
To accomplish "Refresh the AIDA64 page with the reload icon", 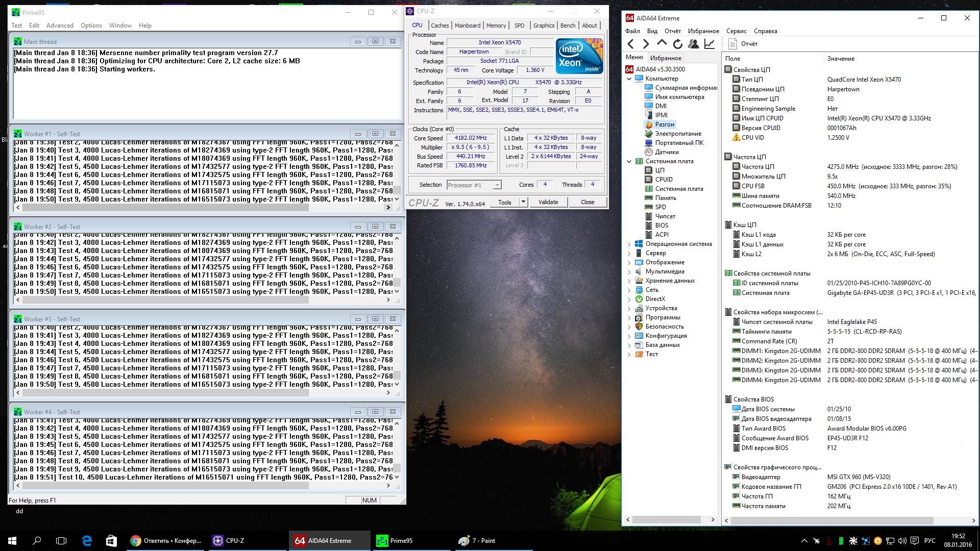I will point(677,44).
